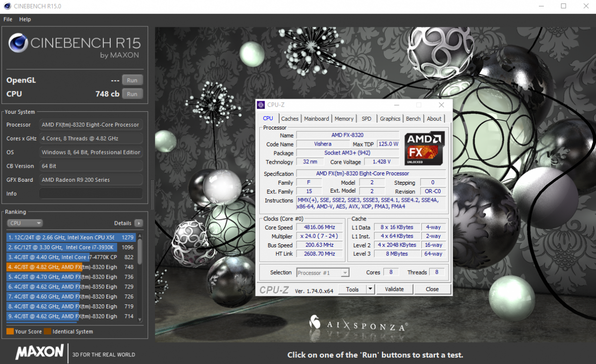Select the 4.70 GHz FX-8320 ranking row
The width and height of the screenshot is (596, 364).
[71, 277]
